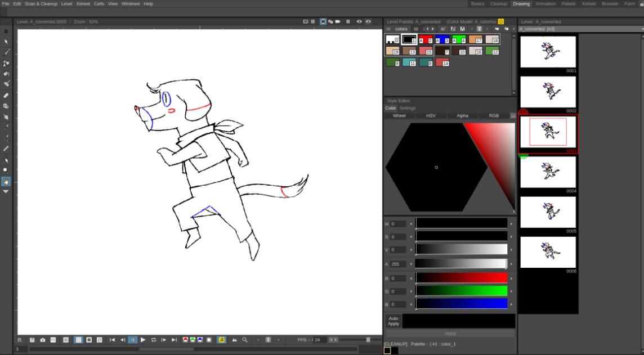
Task: Open the Windows menu
Action: click(131, 4)
